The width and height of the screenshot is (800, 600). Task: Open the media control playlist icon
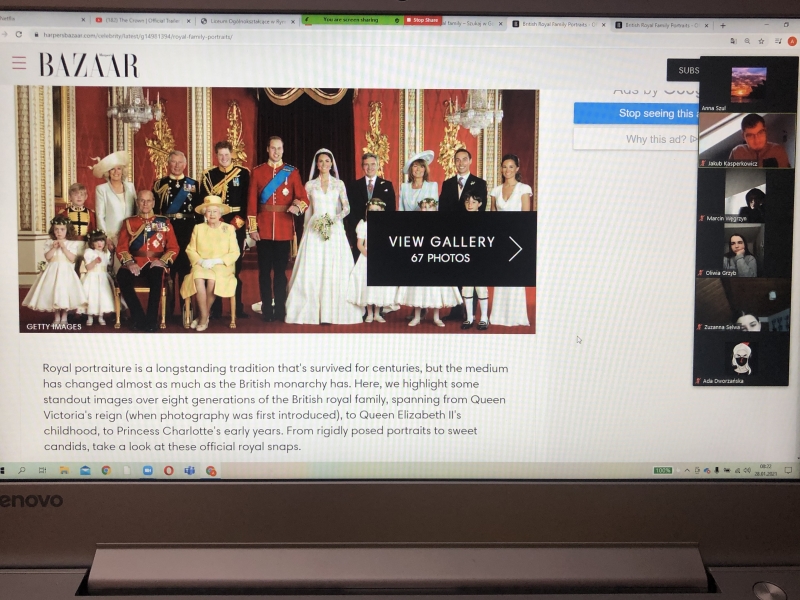coord(778,41)
